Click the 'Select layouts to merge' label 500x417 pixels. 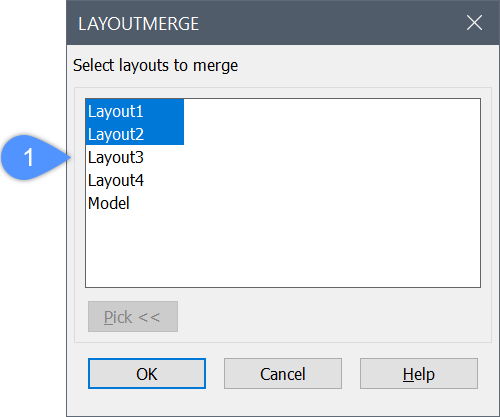155,65
